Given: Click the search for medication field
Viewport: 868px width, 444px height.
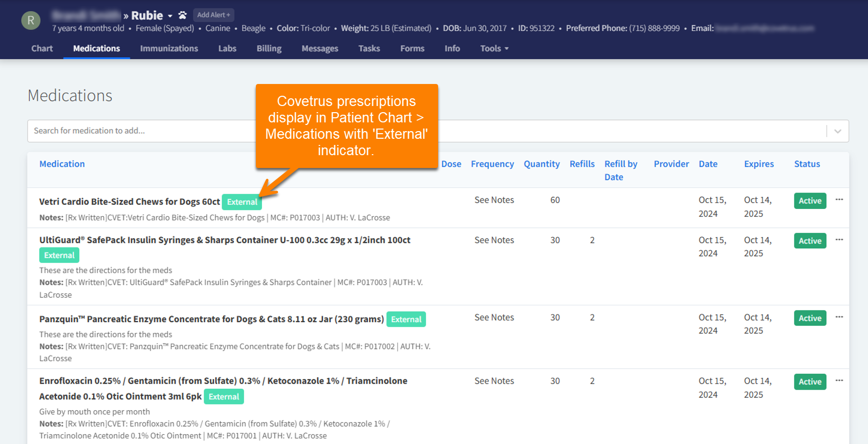Looking at the screenshot, I should (x=143, y=131).
